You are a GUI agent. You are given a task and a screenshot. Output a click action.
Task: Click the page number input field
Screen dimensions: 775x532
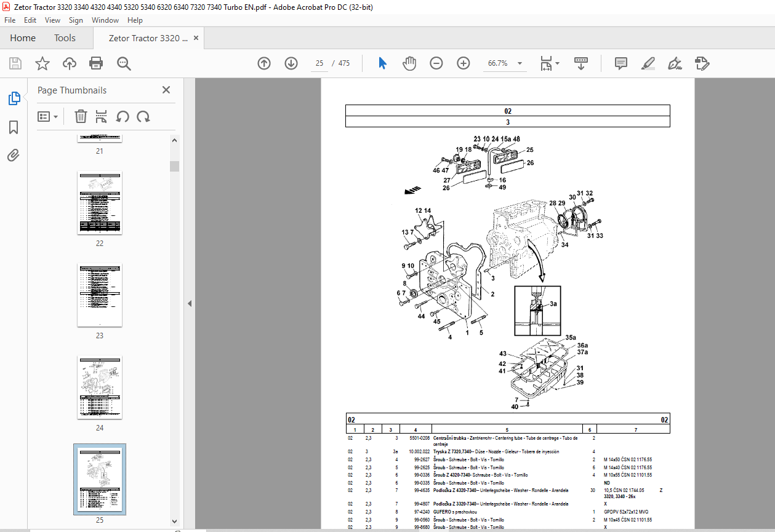coord(319,63)
